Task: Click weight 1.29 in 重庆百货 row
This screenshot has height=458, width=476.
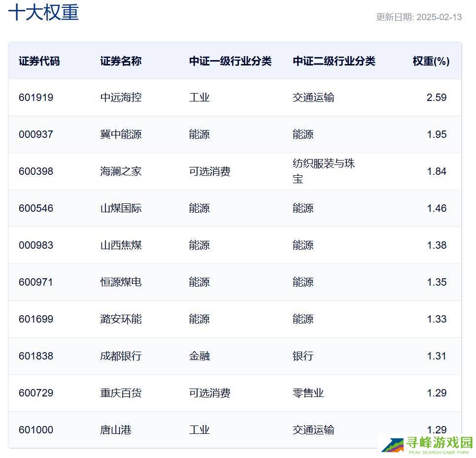Action: click(437, 393)
